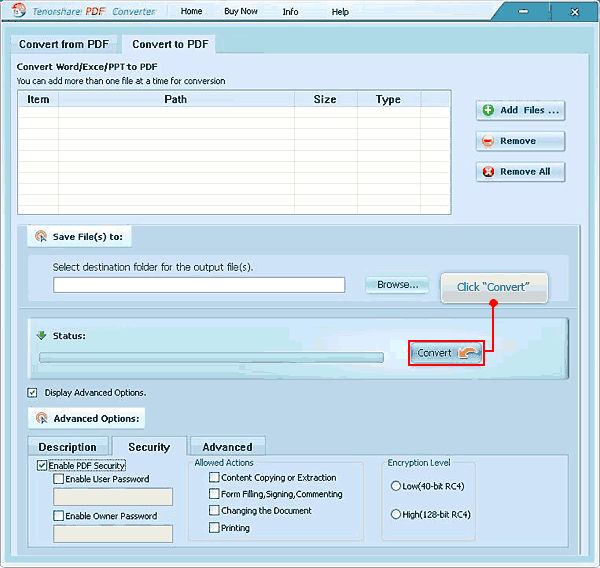
Task: Allow Changing the Document
Action: pos(214,510)
